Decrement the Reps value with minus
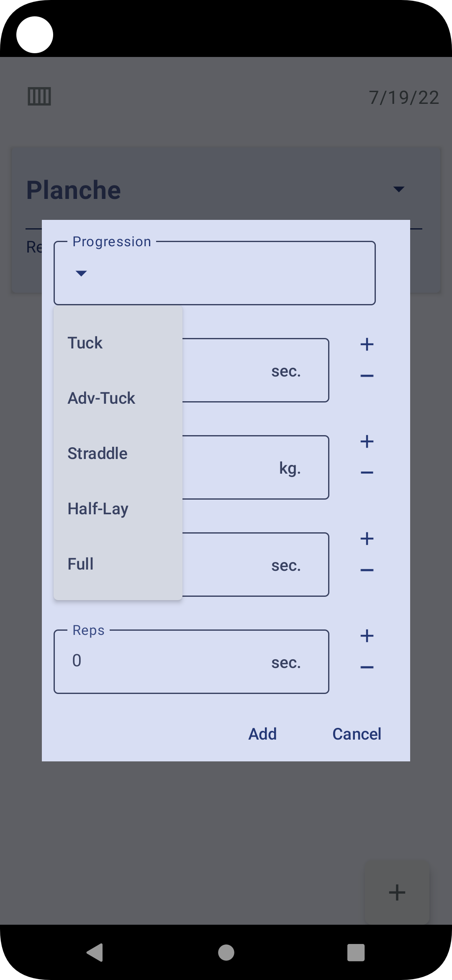 [x=367, y=667]
